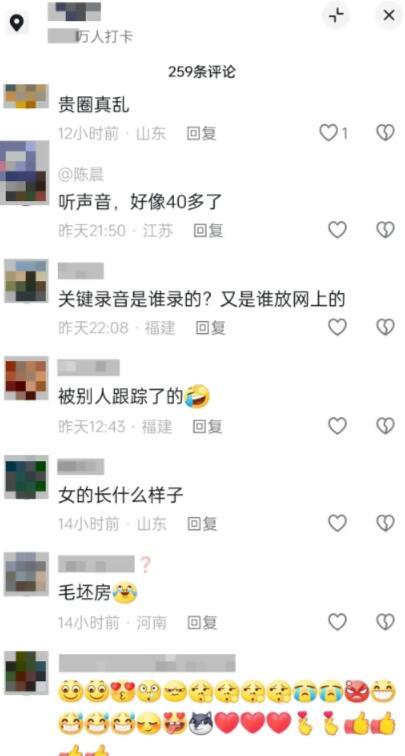Close the comments panel

tap(389, 16)
